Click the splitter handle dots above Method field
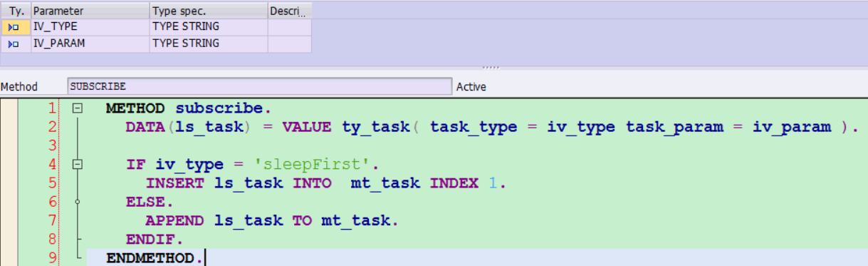The height and width of the screenshot is (266, 868). [491, 68]
